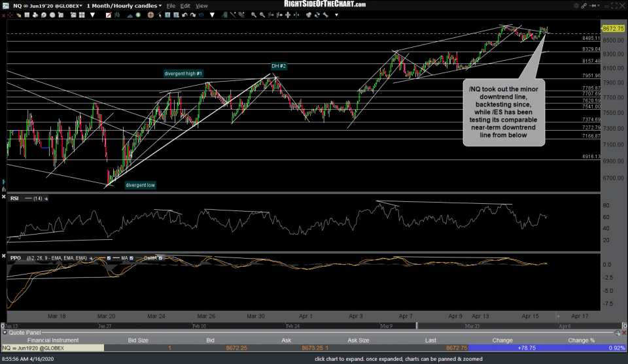The width and height of the screenshot is (628, 364).
Task: Toggle the OsMA checkbox
Action: 161,258
